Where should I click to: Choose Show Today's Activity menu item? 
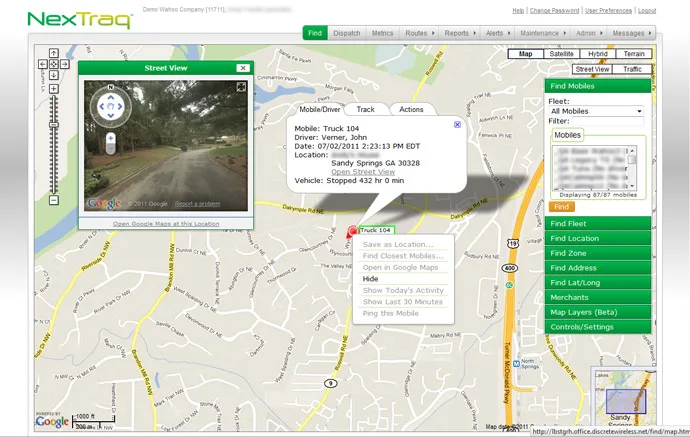coord(403,290)
